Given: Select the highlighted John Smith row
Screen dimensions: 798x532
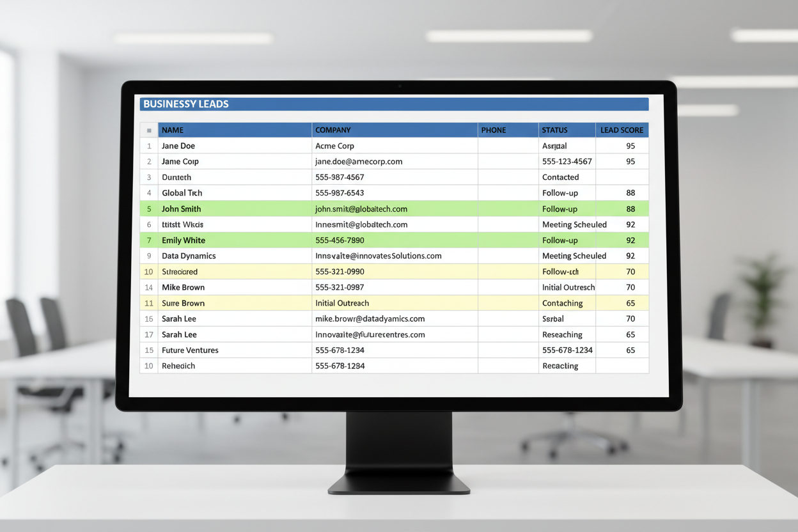Looking at the screenshot, I should coord(395,209).
